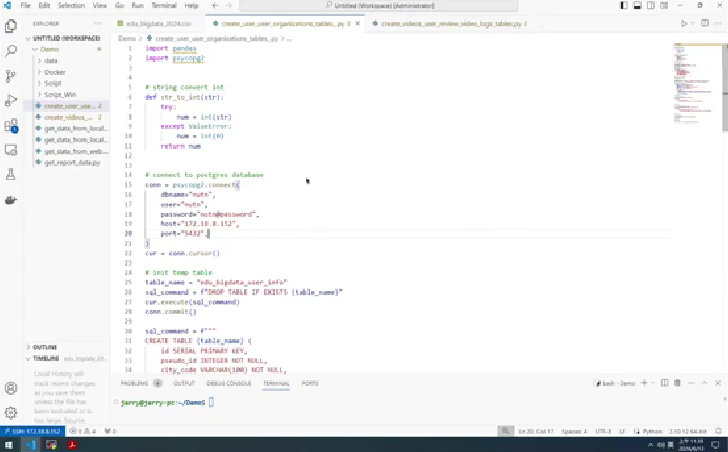This screenshot has width=728, height=452.
Task: Click the Go Back arrow in title bar
Action: click(214, 6)
